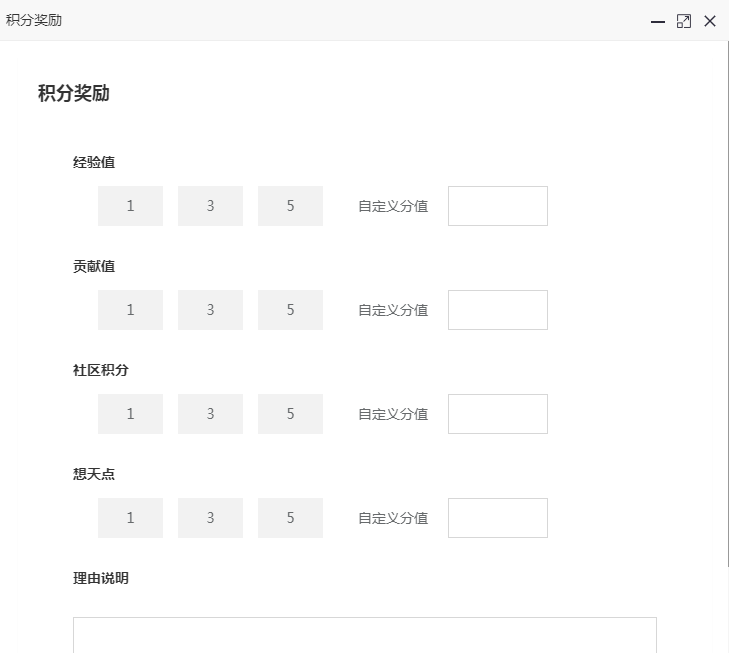Set 想天点 reward to 1
This screenshot has height=653, width=729.
click(130, 518)
